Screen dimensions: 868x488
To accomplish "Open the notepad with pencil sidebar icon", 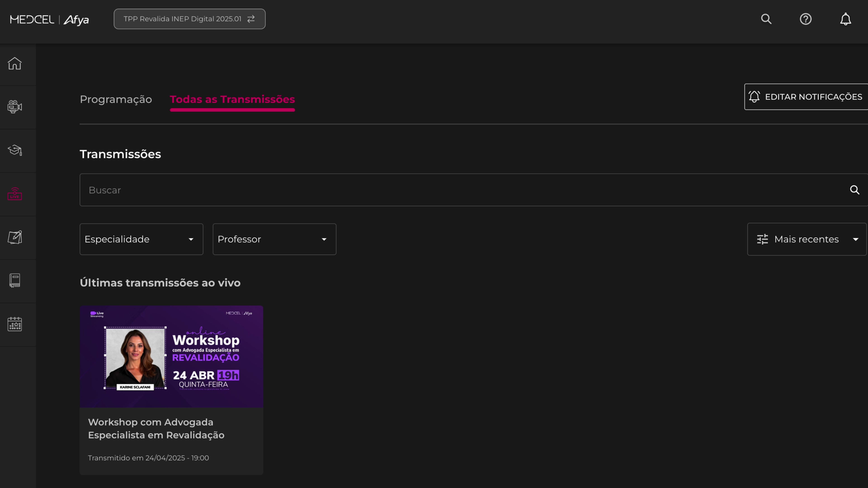I will [14, 237].
